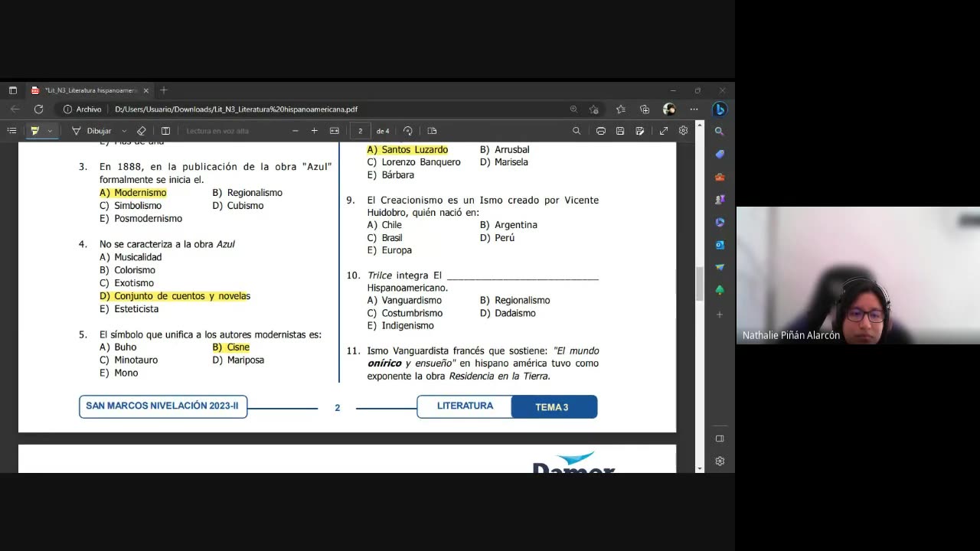Click the 'TEMA 3' footer label
The width and height of the screenshot is (980, 551).
point(554,407)
